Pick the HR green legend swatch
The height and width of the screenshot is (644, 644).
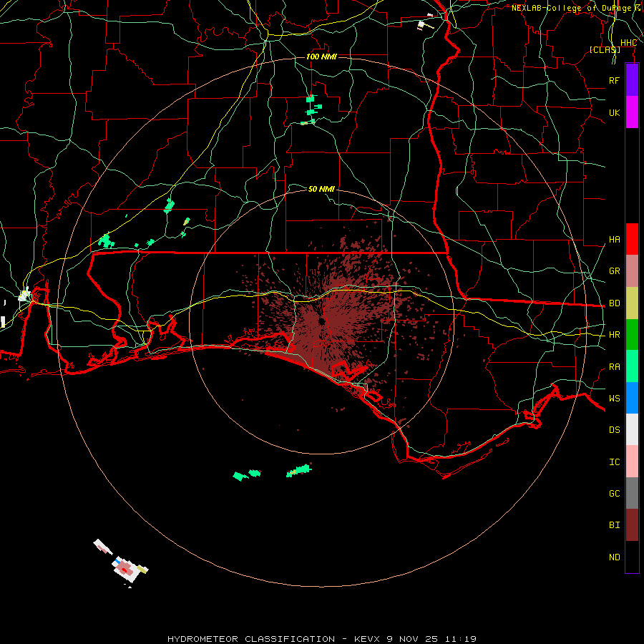632,334
